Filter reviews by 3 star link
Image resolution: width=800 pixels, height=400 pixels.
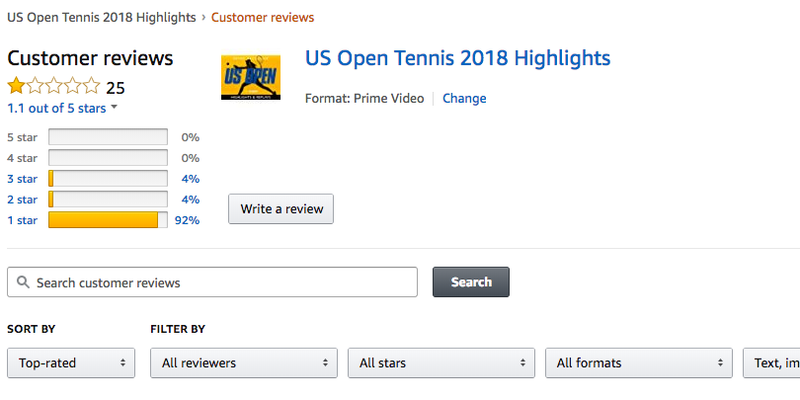click(22, 179)
